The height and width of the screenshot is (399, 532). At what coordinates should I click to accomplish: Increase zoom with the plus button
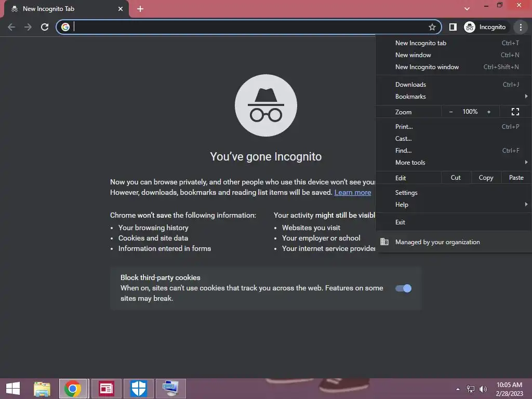(488, 112)
